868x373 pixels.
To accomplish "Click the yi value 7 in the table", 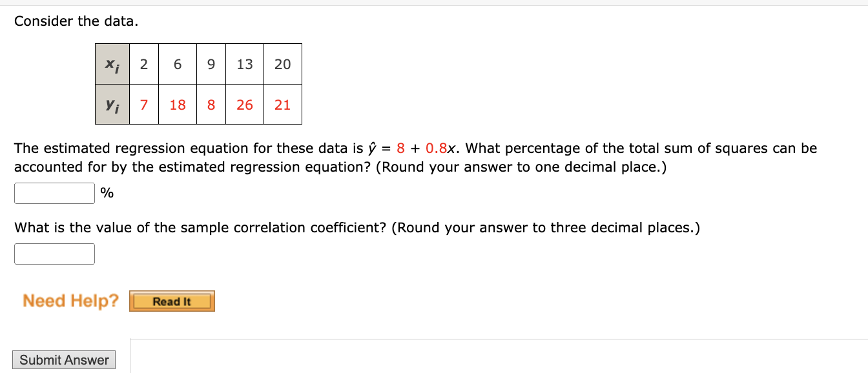I will coord(144,105).
